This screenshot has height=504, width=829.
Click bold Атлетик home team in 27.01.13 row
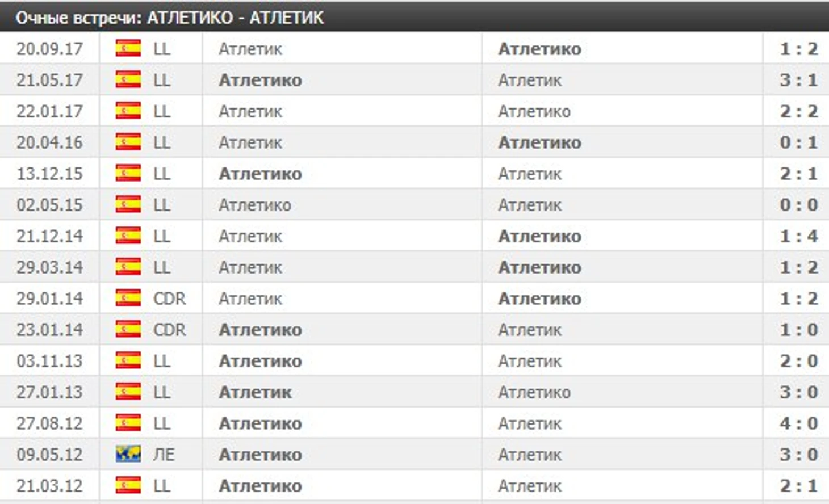(255, 392)
